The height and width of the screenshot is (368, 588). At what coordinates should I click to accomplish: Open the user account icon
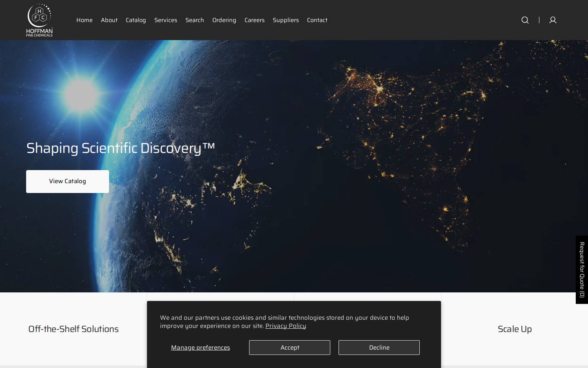point(553,20)
